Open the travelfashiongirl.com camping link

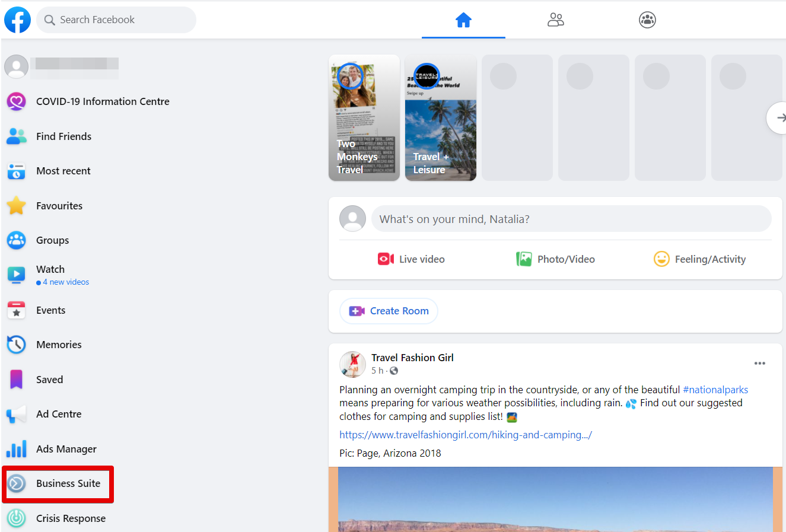(x=466, y=434)
